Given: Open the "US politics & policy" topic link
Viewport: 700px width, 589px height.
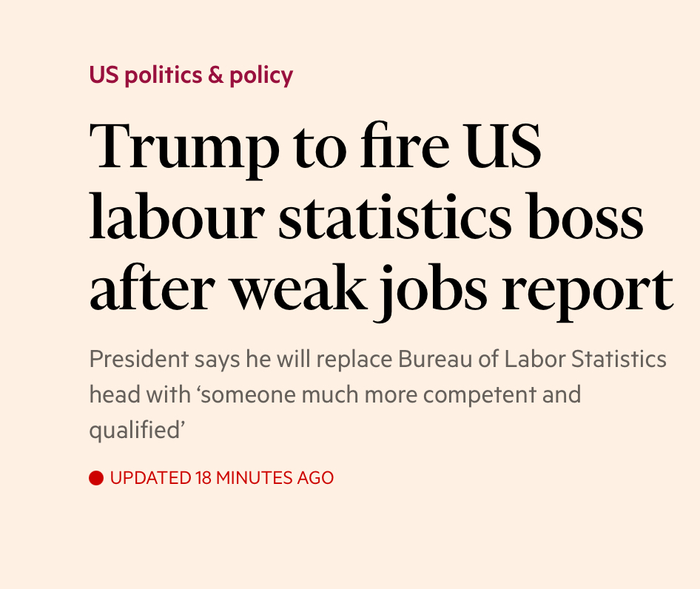Looking at the screenshot, I should 191,75.
